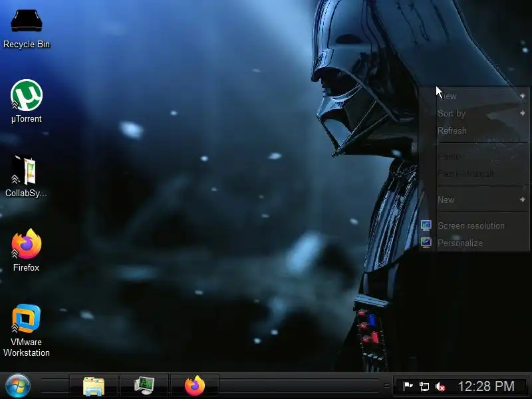This screenshot has width=532, height=399.
Task: Open the Sort by submenu
Action: pyautogui.click(x=474, y=113)
